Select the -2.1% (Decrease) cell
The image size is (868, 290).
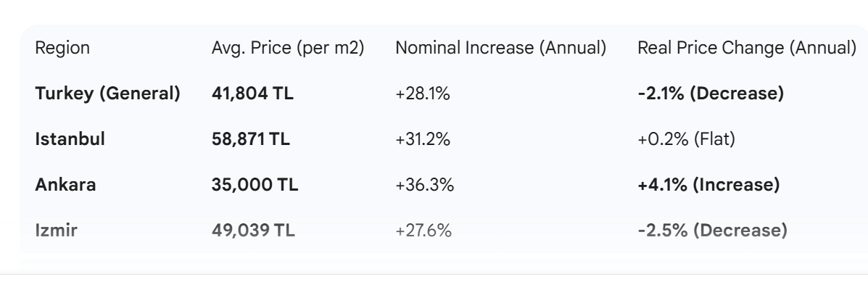pyautogui.click(x=710, y=94)
